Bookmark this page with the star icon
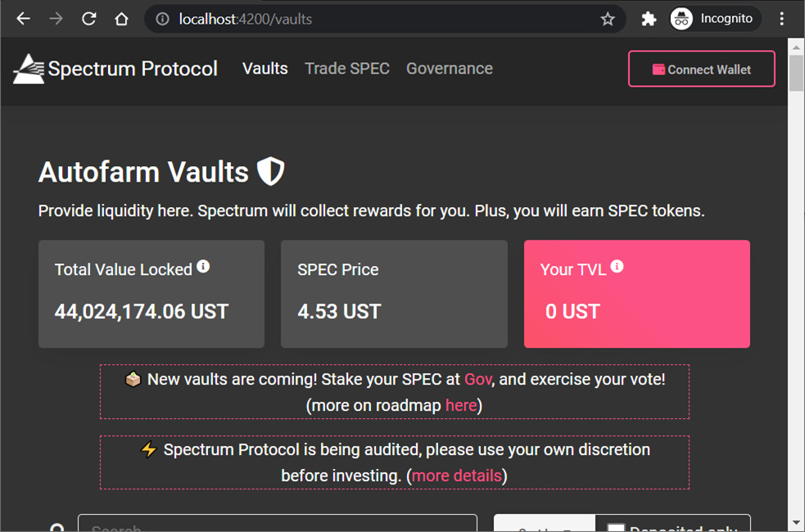This screenshot has width=805, height=532. (x=608, y=20)
